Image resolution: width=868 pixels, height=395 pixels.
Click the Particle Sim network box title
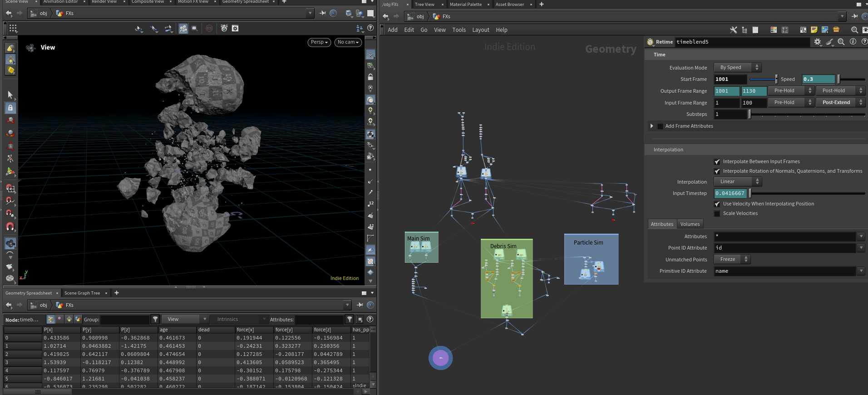point(588,243)
